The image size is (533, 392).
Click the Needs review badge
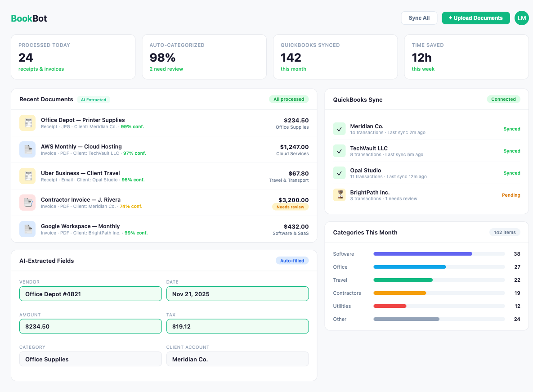coord(290,207)
